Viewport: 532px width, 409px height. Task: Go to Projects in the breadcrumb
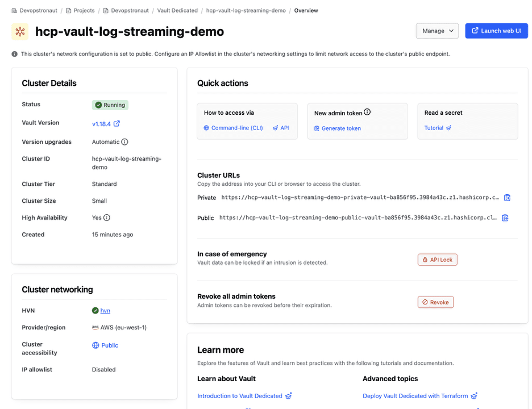point(84,10)
